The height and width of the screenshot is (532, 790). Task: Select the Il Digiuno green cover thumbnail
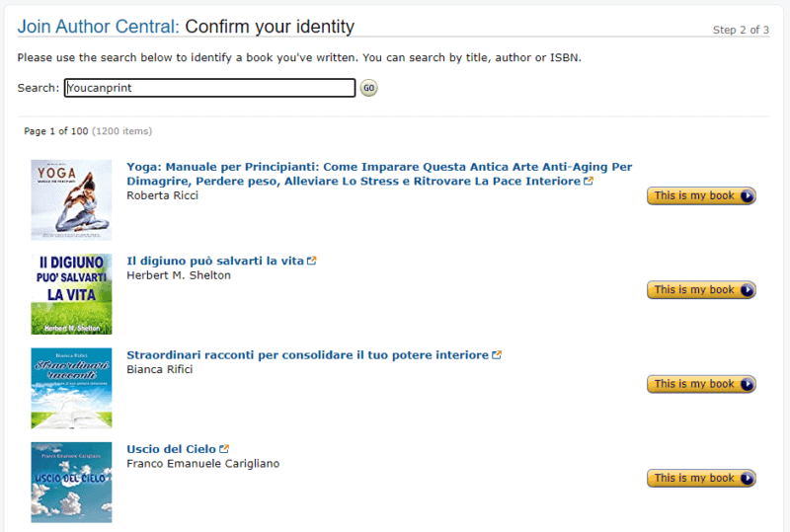pos(71,294)
